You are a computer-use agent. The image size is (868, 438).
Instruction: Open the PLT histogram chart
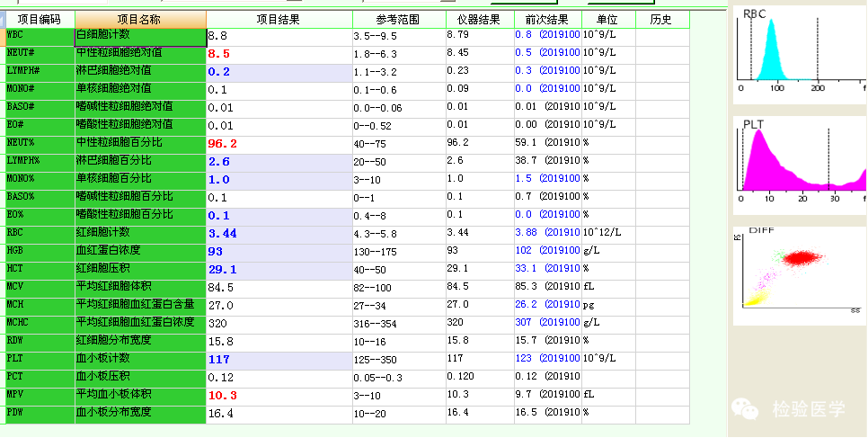801,165
